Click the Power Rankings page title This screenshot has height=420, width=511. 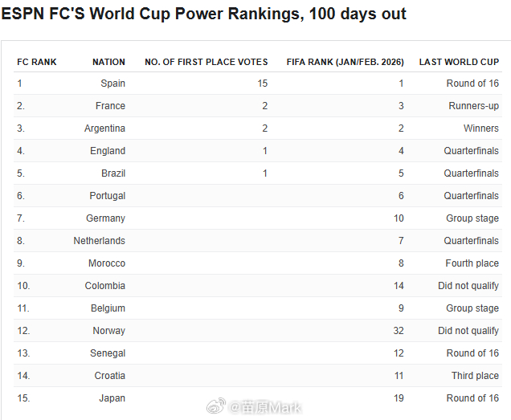204,14
